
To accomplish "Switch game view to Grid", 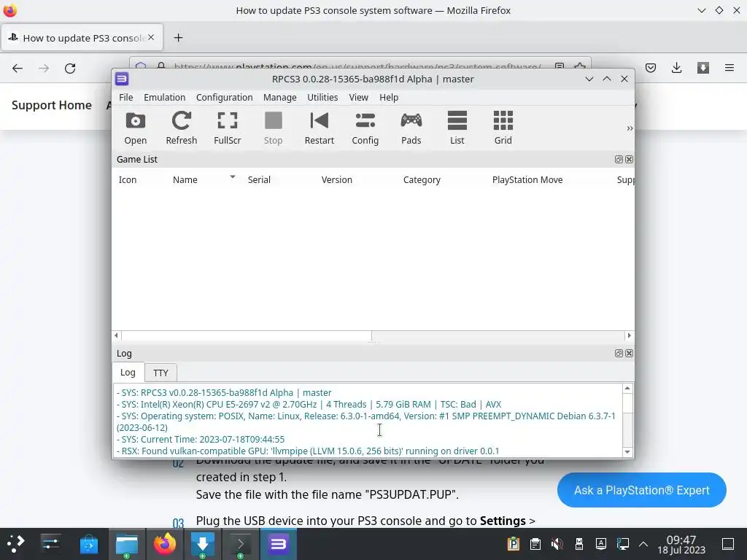I will point(503,128).
